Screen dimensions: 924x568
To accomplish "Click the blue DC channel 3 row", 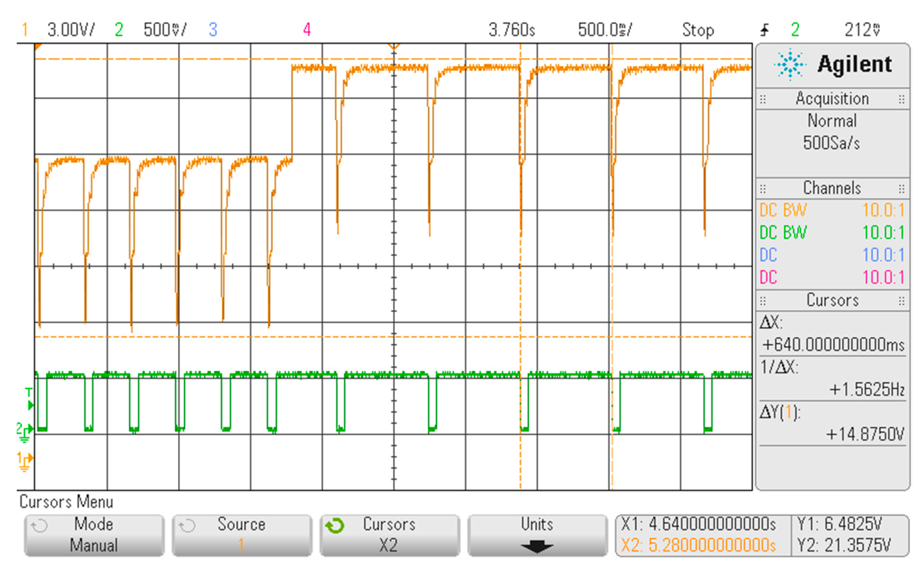I will pyautogui.click(x=832, y=255).
